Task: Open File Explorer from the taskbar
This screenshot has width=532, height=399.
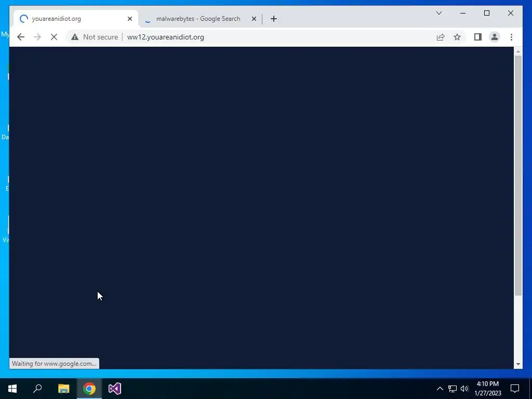Action: (x=63, y=389)
